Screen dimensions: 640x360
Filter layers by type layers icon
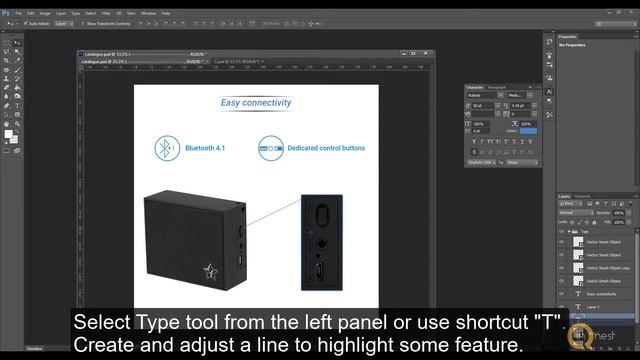tap(606, 204)
